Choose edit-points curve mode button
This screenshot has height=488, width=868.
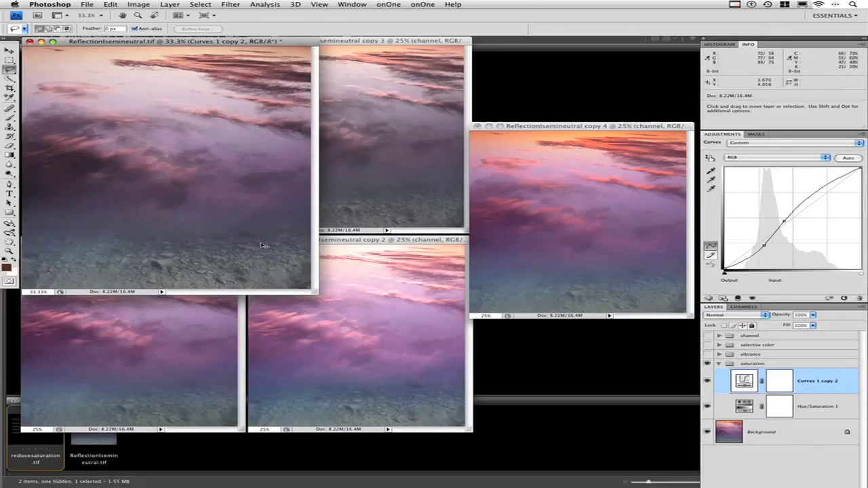pos(711,246)
